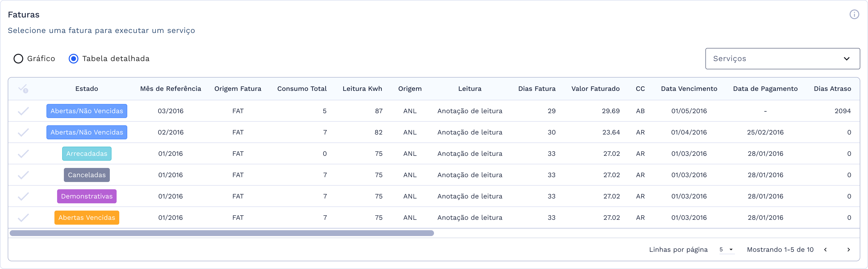Click the Arrecadadas status badge
Screen dimensions: 868x269
click(87, 154)
